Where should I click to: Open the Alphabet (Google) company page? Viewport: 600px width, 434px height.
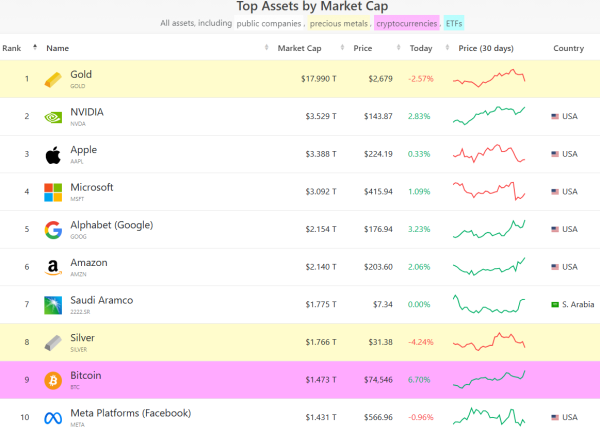pyautogui.click(x=112, y=225)
